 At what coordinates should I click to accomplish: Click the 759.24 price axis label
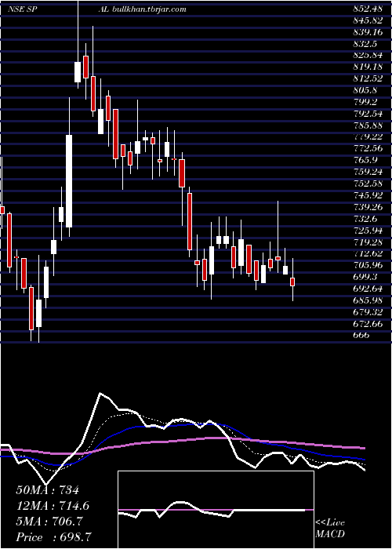tap(367, 172)
